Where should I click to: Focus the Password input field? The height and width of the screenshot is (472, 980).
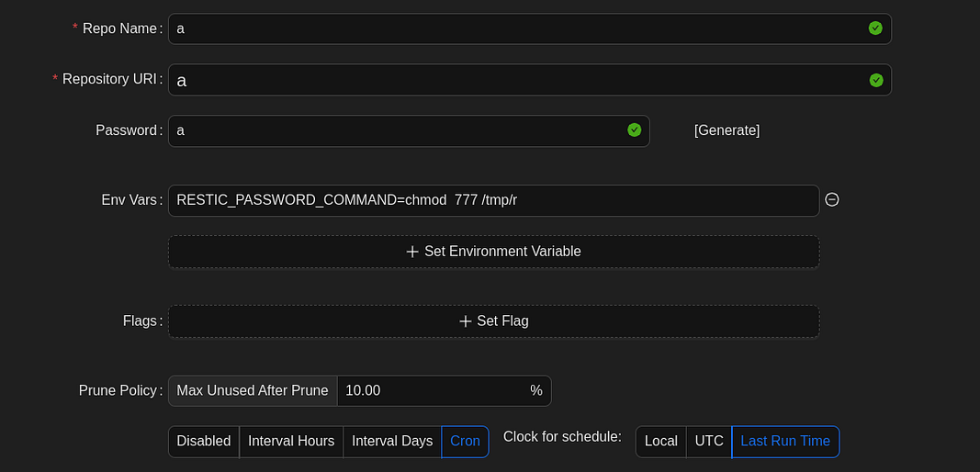[409, 130]
